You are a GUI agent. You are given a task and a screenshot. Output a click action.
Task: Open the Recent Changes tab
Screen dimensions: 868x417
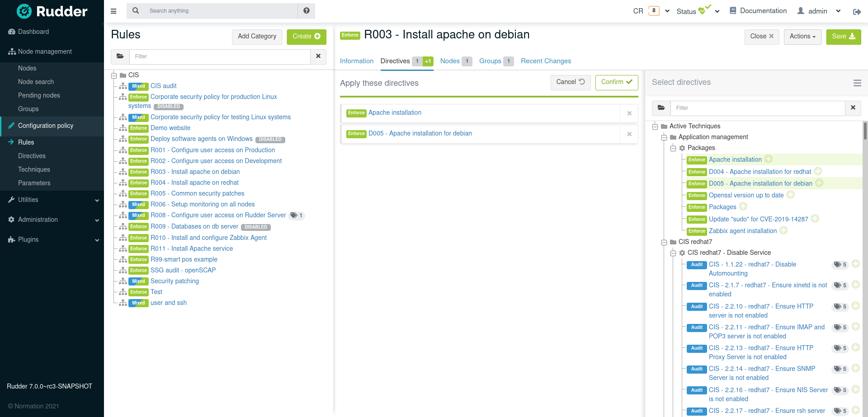pyautogui.click(x=546, y=61)
